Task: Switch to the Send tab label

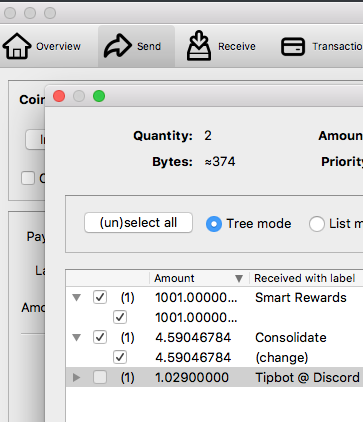Action: pyautogui.click(x=149, y=46)
